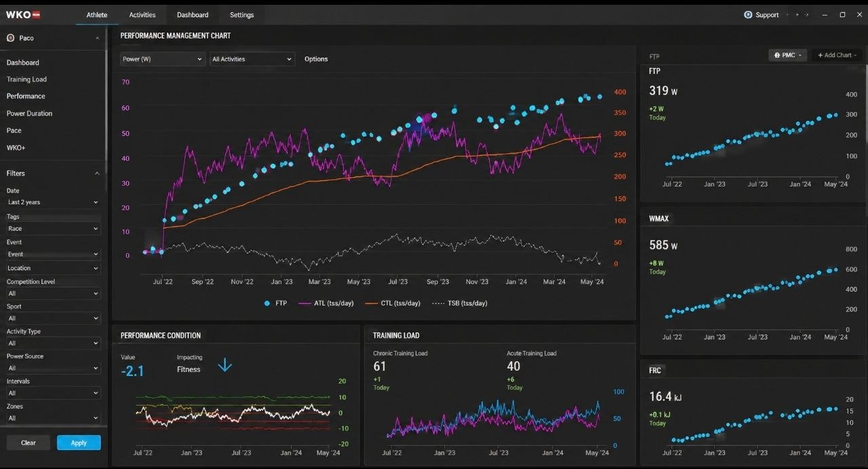The image size is (868, 469).
Task: Select Pace in the sidebar
Action: (14, 130)
